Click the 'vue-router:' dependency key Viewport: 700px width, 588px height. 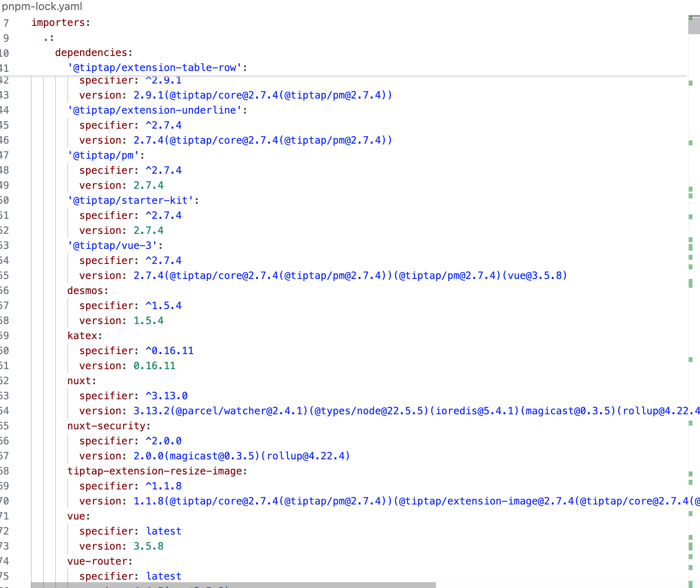point(99,561)
